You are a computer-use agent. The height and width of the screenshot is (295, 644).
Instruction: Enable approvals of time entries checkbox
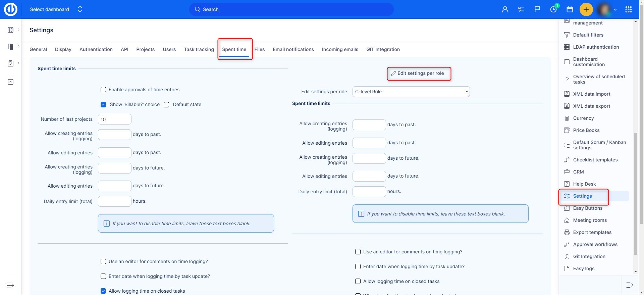tap(103, 90)
